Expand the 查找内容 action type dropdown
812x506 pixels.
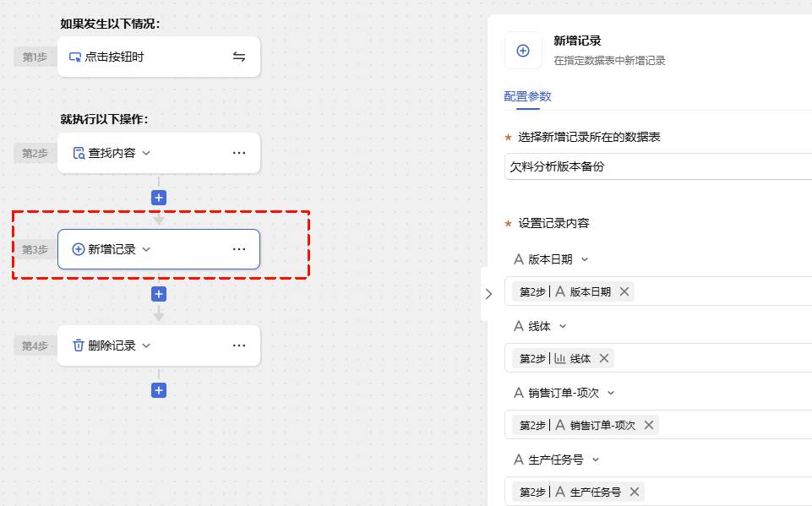click(x=146, y=153)
